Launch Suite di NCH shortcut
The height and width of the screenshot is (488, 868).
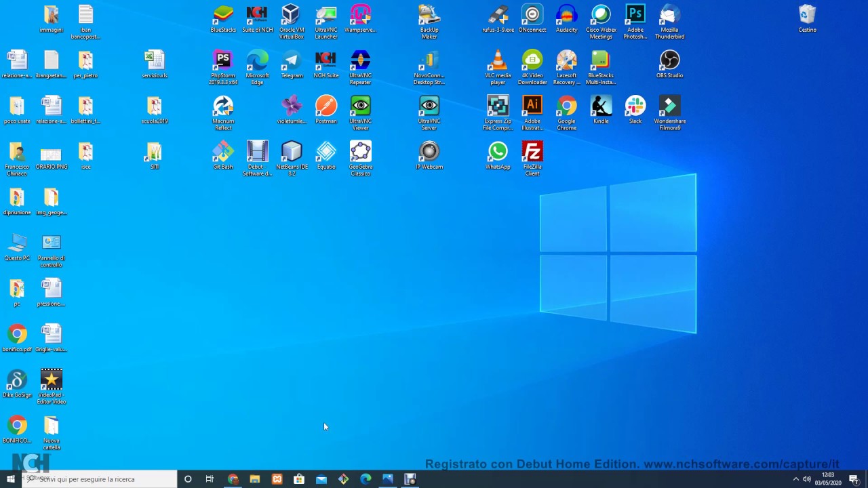tap(258, 20)
